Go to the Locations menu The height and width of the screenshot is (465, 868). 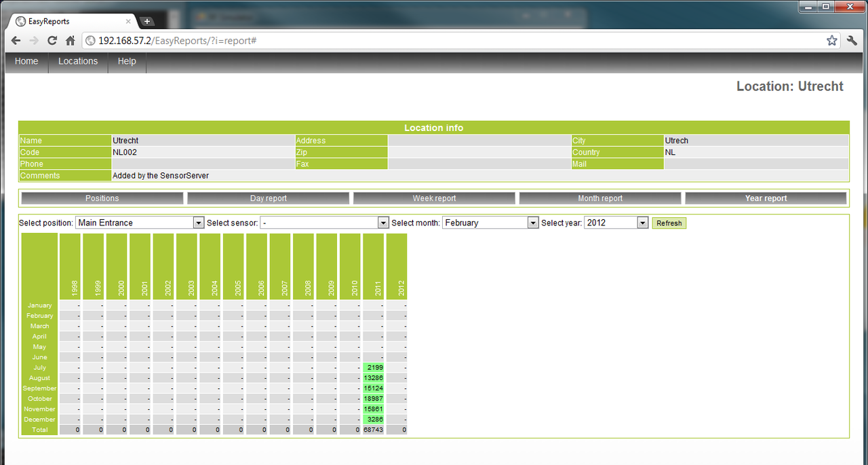[x=78, y=62]
